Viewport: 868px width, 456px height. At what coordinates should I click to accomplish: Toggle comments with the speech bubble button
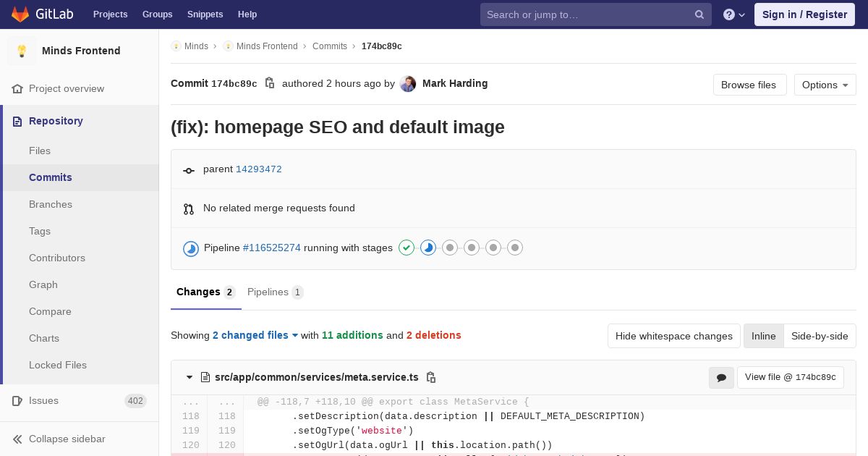point(721,377)
